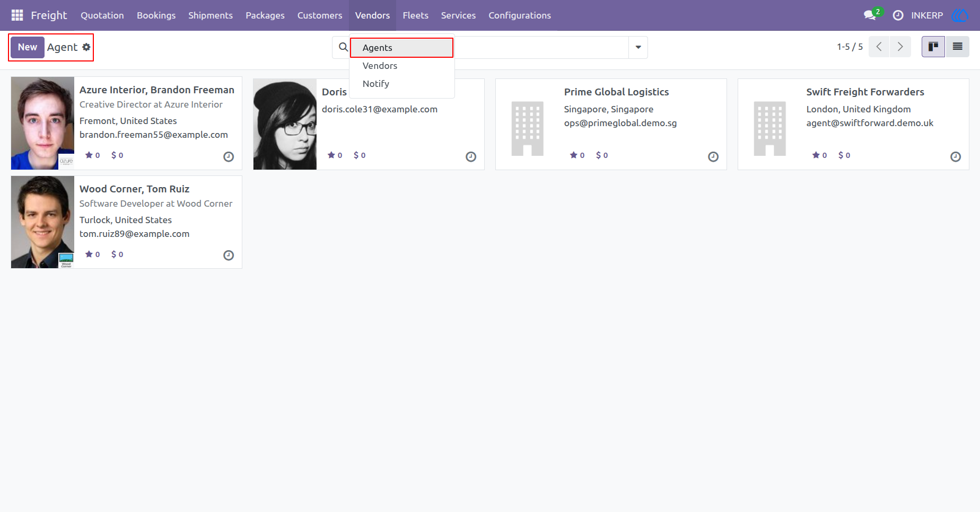Image resolution: width=980 pixels, height=512 pixels.
Task: Click star count on Azure Interior card
Action: click(93, 155)
